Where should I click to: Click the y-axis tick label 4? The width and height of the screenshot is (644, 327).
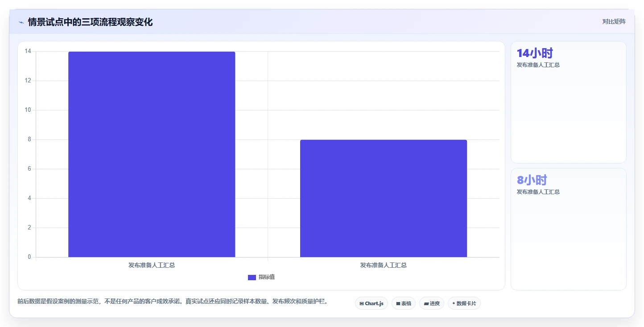coord(29,198)
